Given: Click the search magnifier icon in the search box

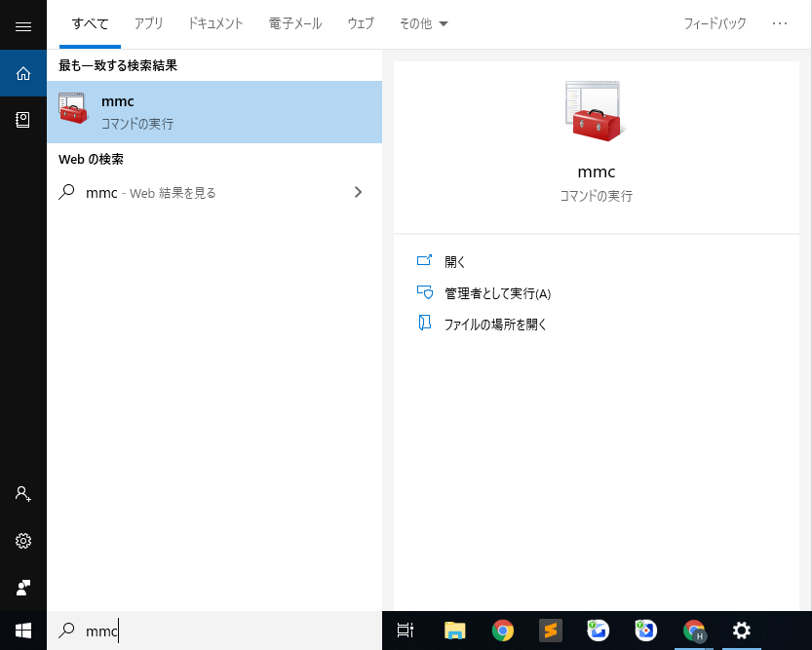Looking at the screenshot, I should pyautogui.click(x=66, y=631).
